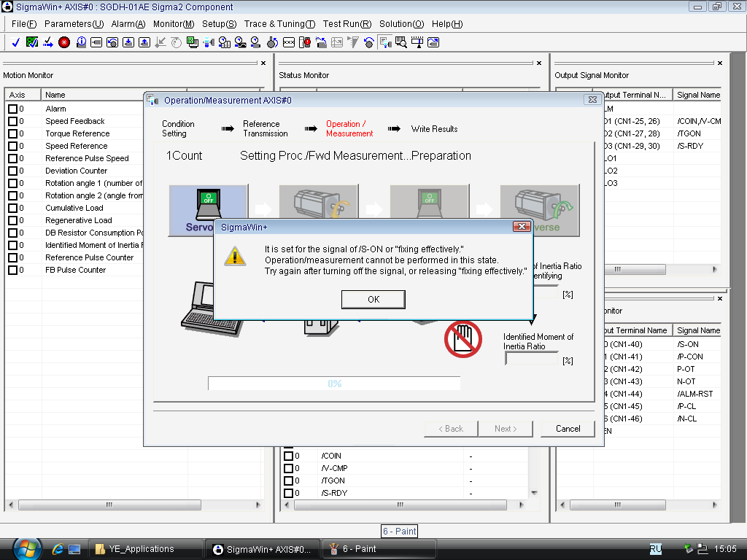This screenshot has width=747, height=560.
Task: Toggle the Speed Feedback checkbox
Action: pyautogui.click(x=13, y=122)
